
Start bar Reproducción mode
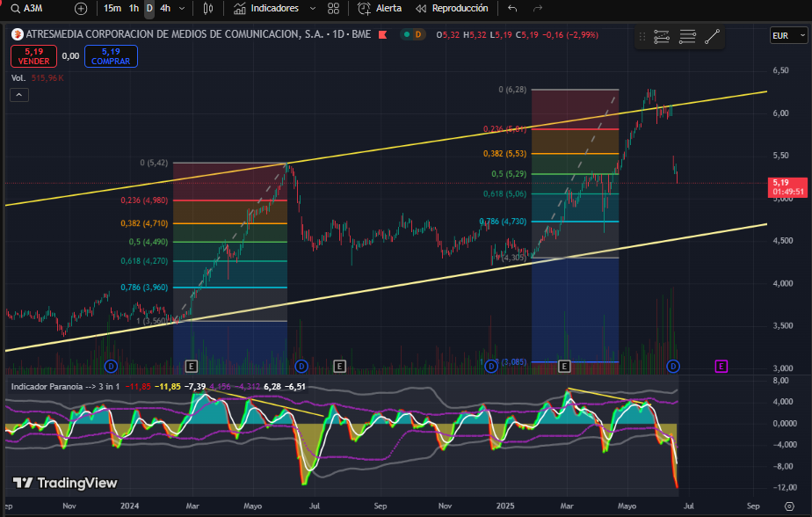(453, 8)
